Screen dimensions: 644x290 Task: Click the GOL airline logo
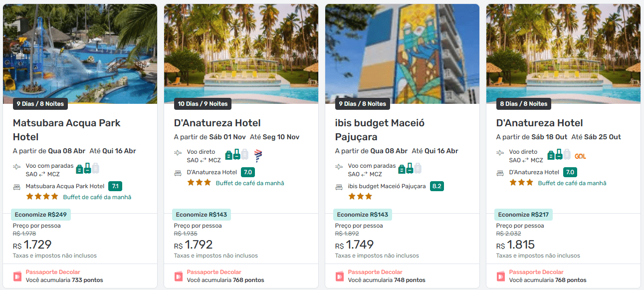[580, 156]
